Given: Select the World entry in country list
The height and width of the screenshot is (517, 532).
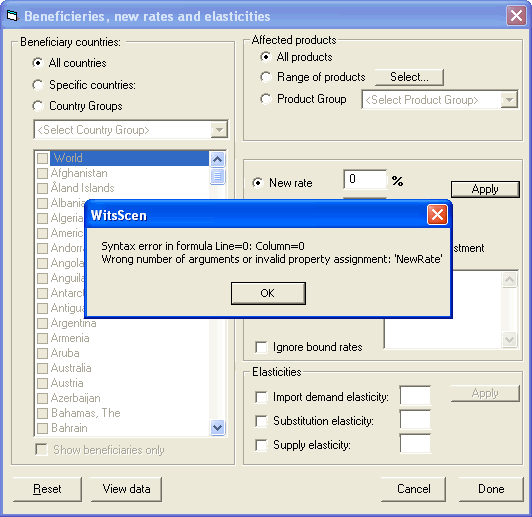Looking at the screenshot, I should (x=129, y=158).
